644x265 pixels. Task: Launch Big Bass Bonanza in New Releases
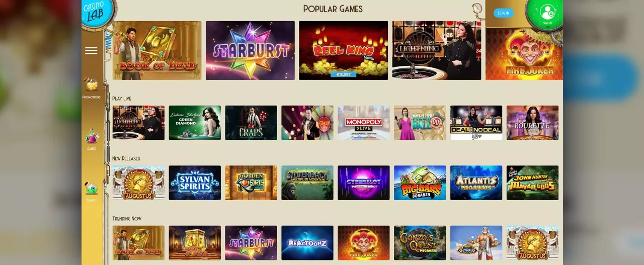(420, 183)
